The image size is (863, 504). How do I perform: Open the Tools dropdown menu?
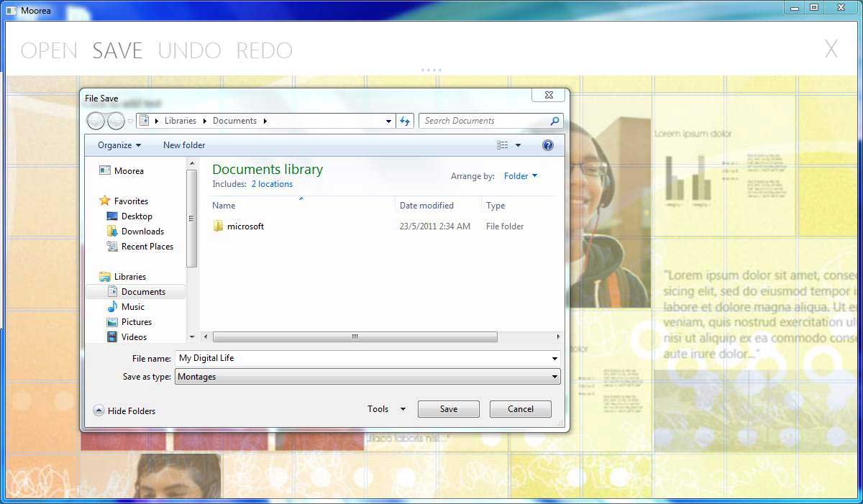point(387,409)
